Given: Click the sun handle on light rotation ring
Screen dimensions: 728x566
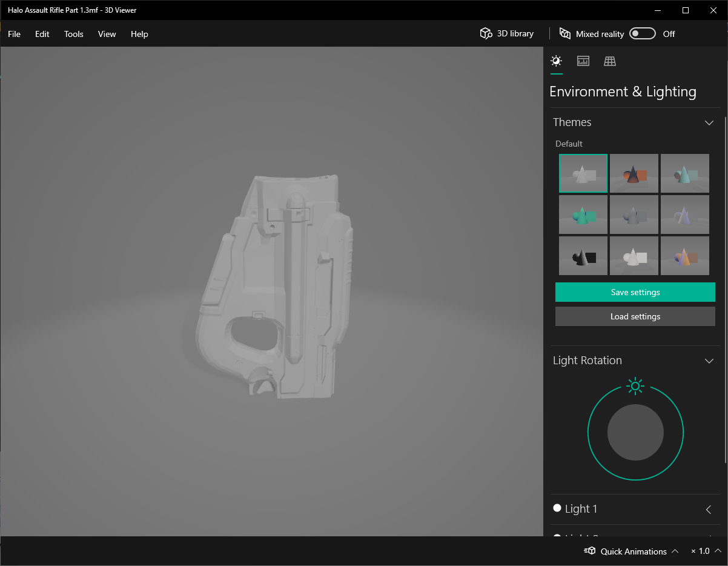Looking at the screenshot, I should pyautogui.click(x=635, y=385).
